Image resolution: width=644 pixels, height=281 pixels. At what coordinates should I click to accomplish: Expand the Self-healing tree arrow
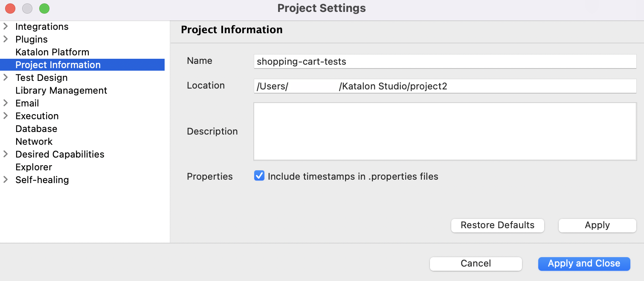point(6,180)
